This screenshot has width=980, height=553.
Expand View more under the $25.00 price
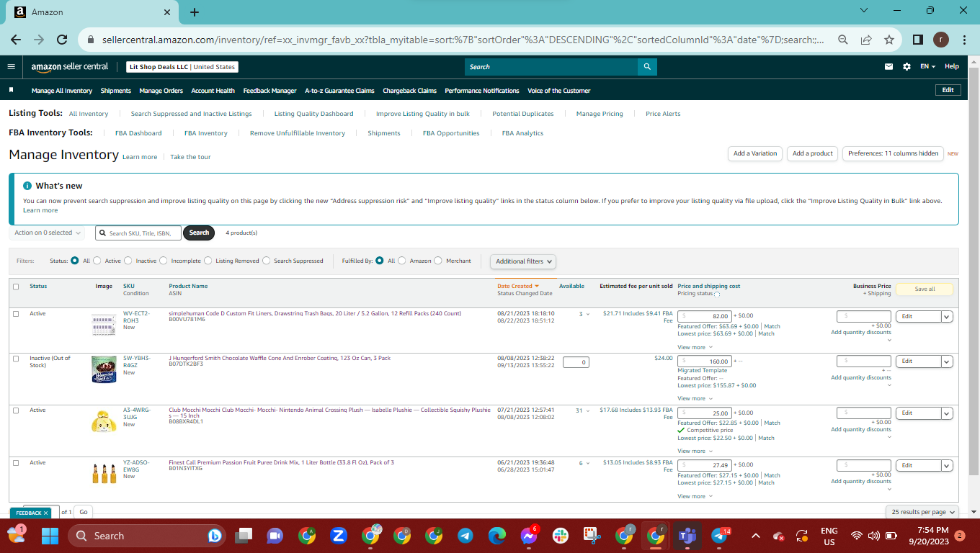pos(695,451)
